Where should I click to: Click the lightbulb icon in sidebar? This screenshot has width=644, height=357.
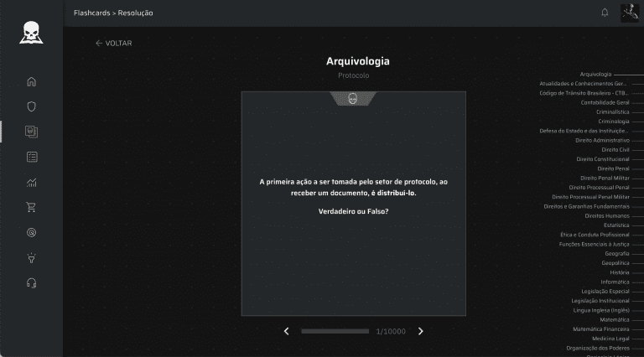click(x=32, y=257)
